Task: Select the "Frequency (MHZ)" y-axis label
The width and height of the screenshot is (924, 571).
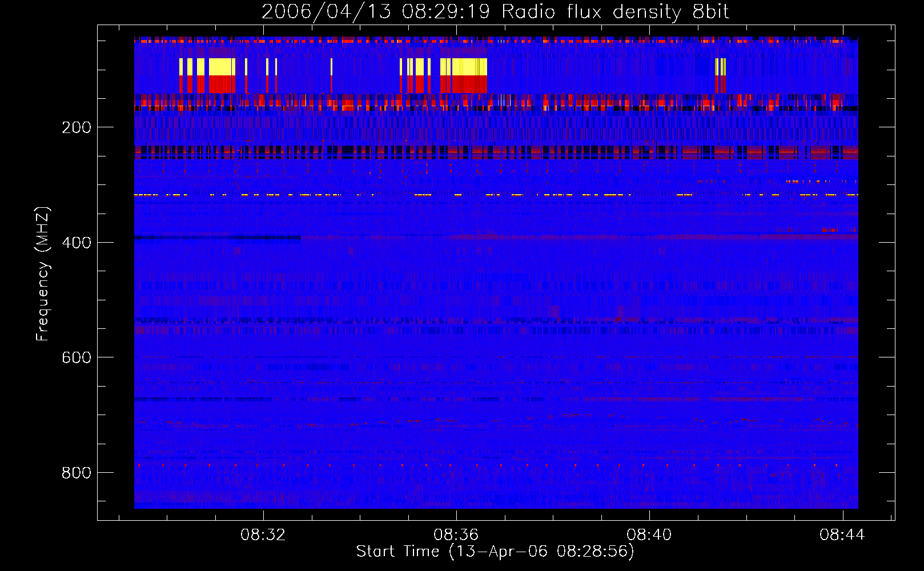Action: pyautogui.click(x=43, y=274)
